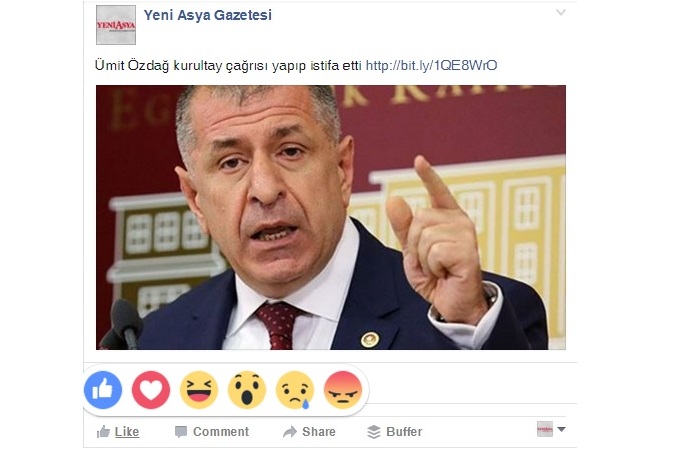Image resolution: width=684 pixels, height=449 pixels.
Task: React with the red heart Love emoji
Action: tap(151, 390)
